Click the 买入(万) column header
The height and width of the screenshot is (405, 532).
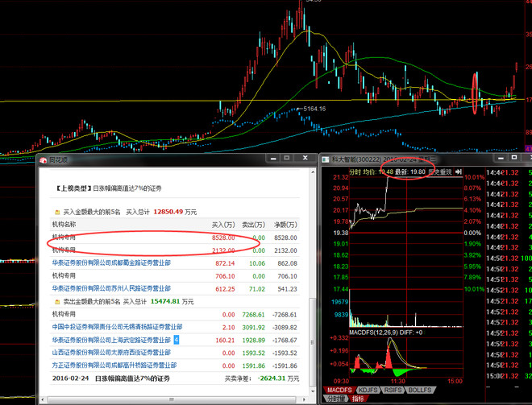tap(223, 225)
